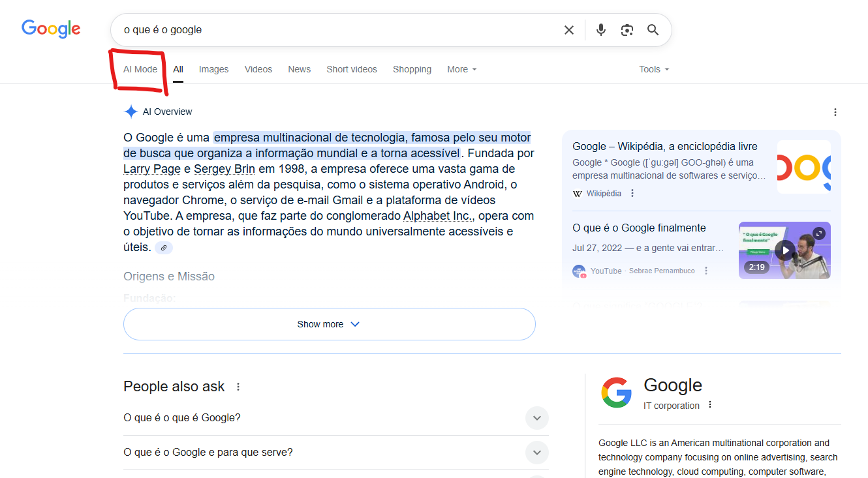The width and height of the screenshot is (868, 478).
Task: Click the Larry Page link
Action: [x=151, y=168]
